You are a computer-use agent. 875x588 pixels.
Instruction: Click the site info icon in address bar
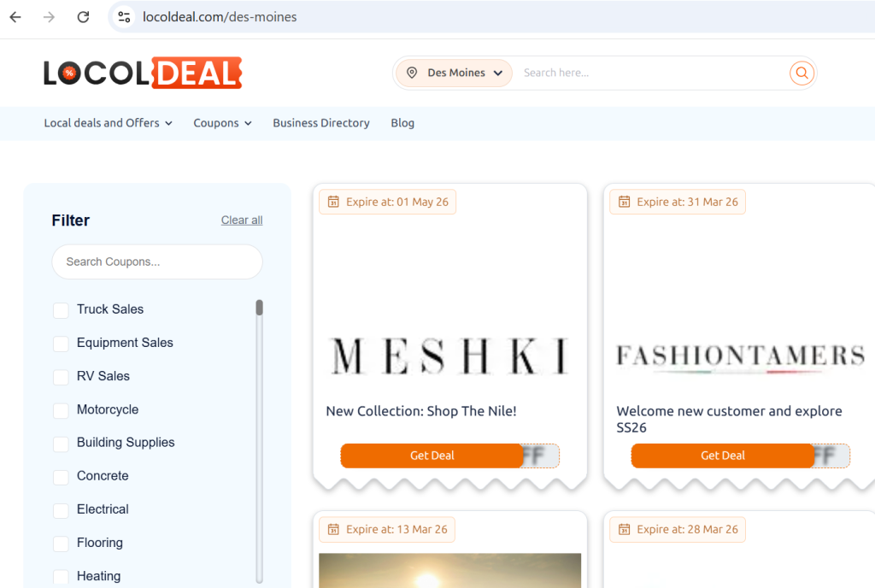(125, 17)
